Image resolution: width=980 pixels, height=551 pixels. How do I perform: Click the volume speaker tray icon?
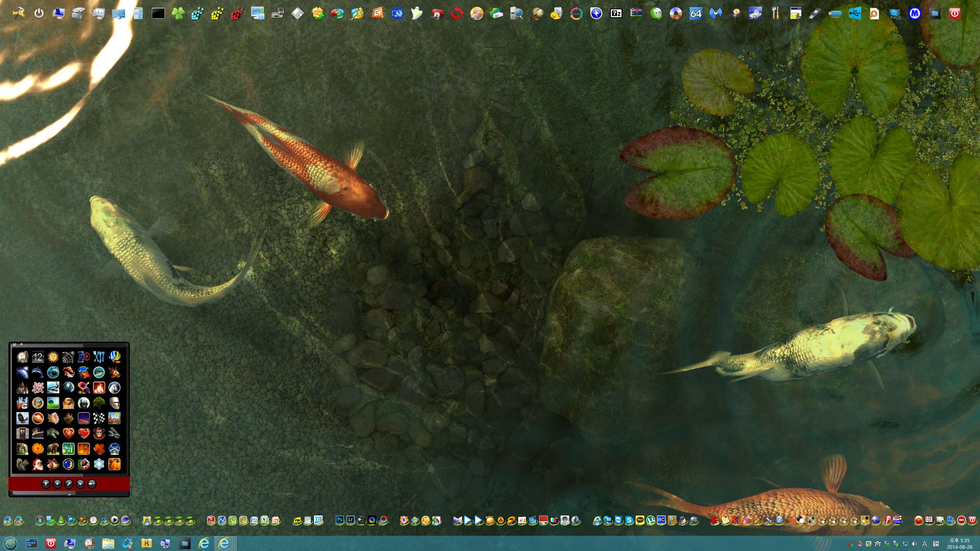click(915, 544)
